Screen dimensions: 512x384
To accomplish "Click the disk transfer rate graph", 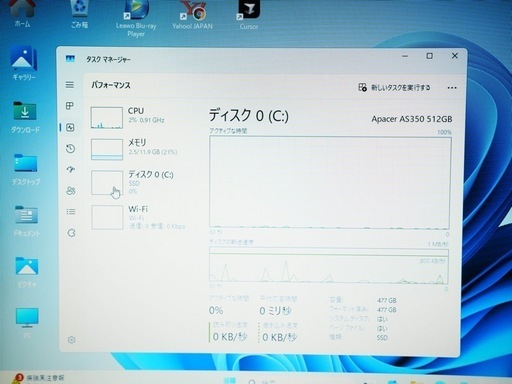I will pos(329,266).
